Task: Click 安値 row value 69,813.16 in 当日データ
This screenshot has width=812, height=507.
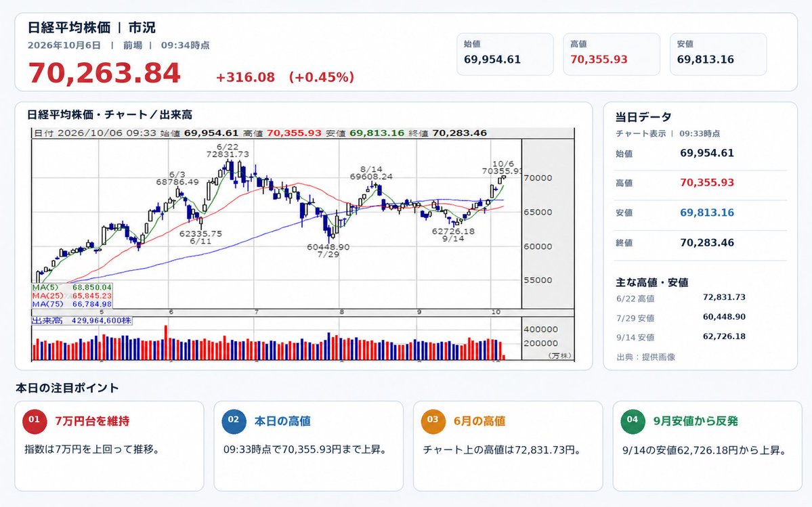Action: click(707, 213)
